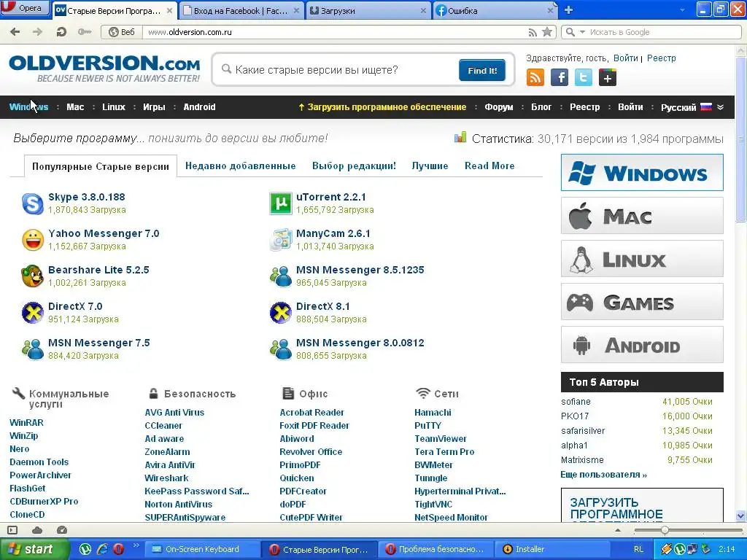
Task: Click the Opera Link cloud icon
Action: tap(37, 530)
